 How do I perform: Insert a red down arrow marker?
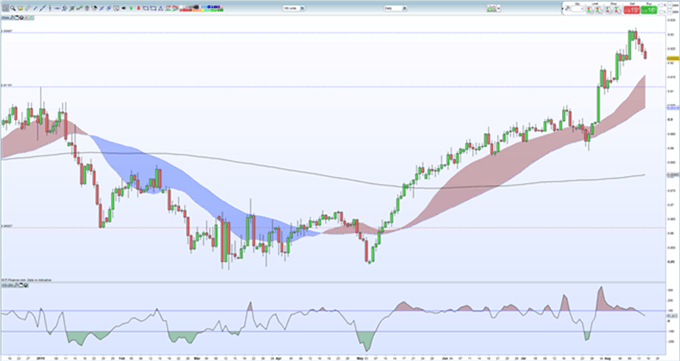138,8
